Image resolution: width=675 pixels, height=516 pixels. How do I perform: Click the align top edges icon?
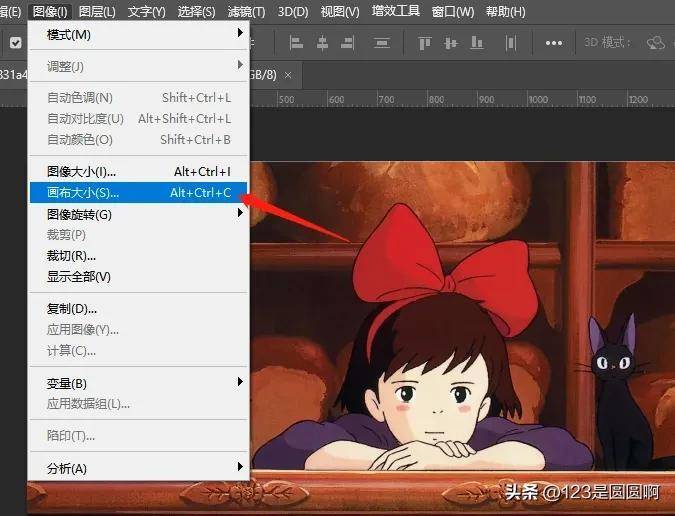pos(424,43)
